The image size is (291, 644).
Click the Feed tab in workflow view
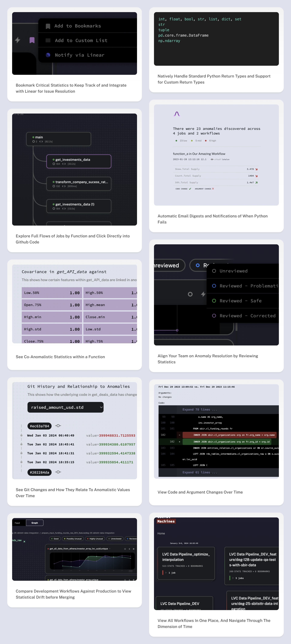[x=17, y=523]
